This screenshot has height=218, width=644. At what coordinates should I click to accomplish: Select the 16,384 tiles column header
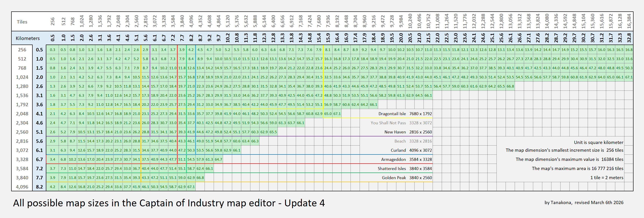tap(629, 21)
